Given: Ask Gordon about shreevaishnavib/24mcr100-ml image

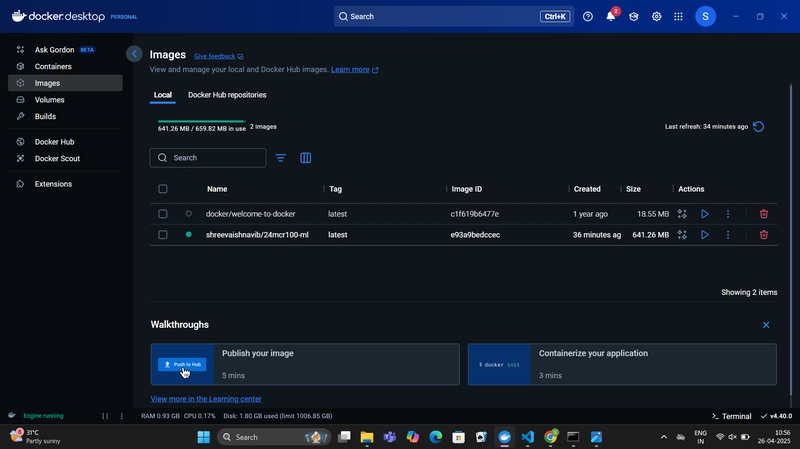Looking at the screenshot, I should (682, 235).
